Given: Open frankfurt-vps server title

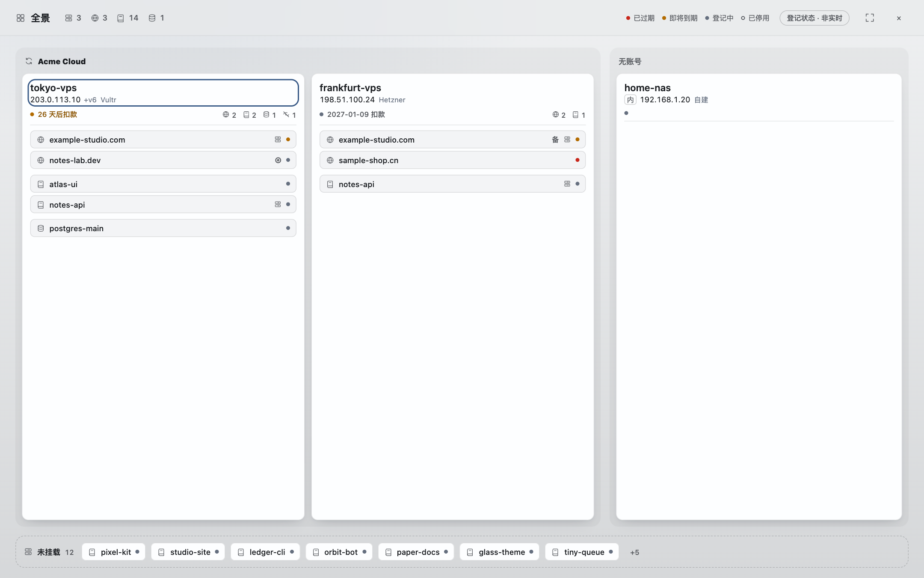Looking at the screenshot, I should 350,88.
